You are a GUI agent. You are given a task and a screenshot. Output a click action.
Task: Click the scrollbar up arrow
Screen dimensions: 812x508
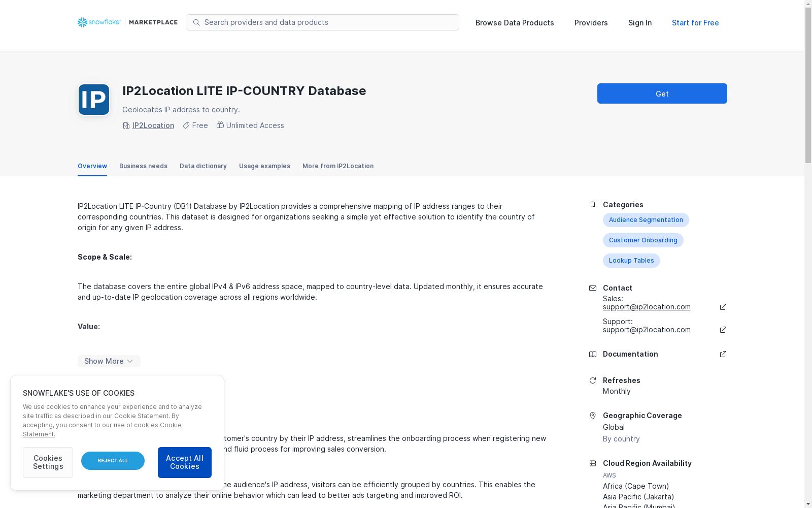(808, 4)
